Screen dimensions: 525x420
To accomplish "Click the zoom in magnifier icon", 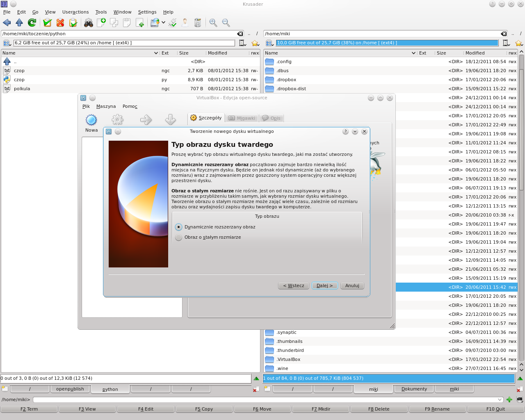I will [213, 23].
